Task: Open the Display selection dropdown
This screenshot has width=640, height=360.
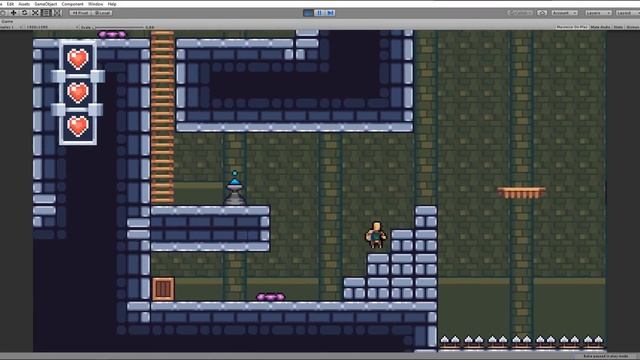Action: [11, 27]
